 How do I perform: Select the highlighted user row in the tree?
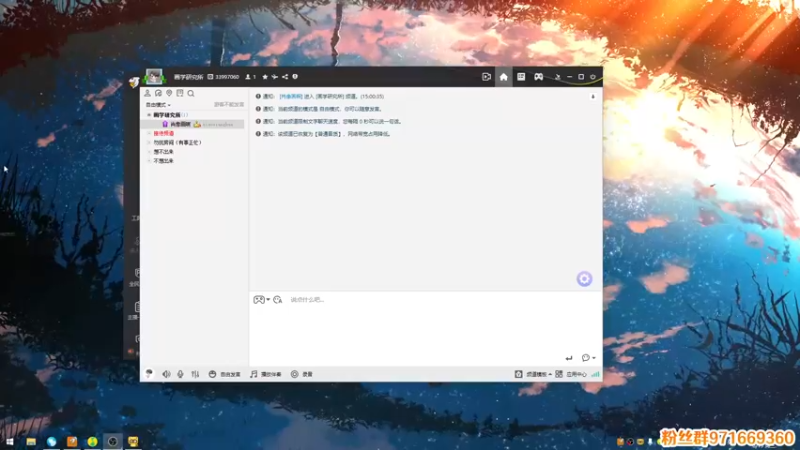(192, 124)
